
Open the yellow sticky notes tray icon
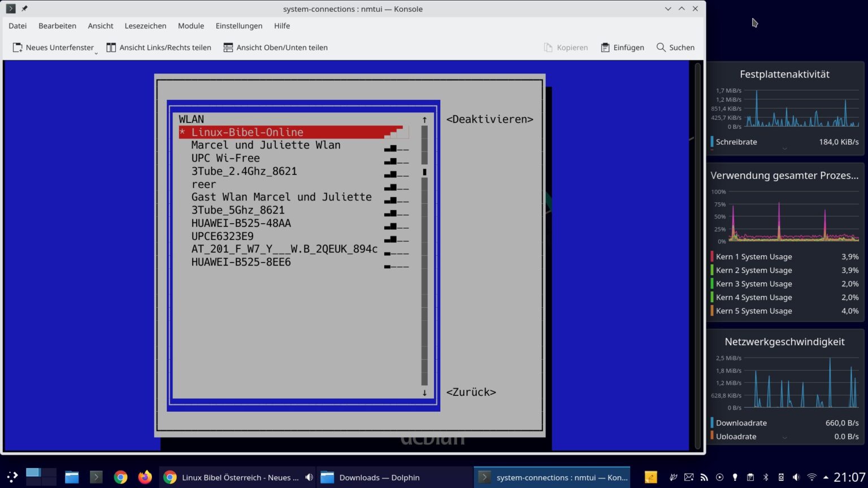[650, 477]
